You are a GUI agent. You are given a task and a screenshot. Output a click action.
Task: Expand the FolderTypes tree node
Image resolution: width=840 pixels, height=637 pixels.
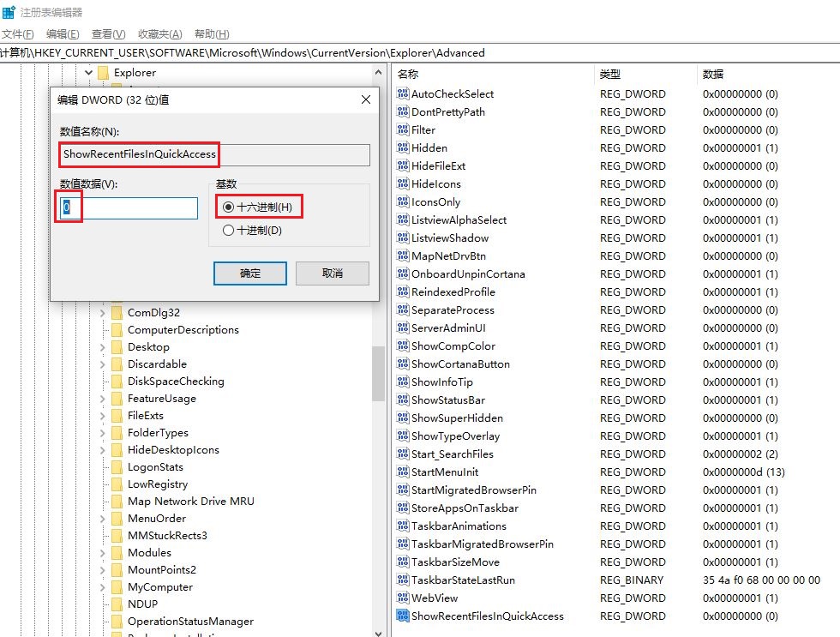[103, 433]
